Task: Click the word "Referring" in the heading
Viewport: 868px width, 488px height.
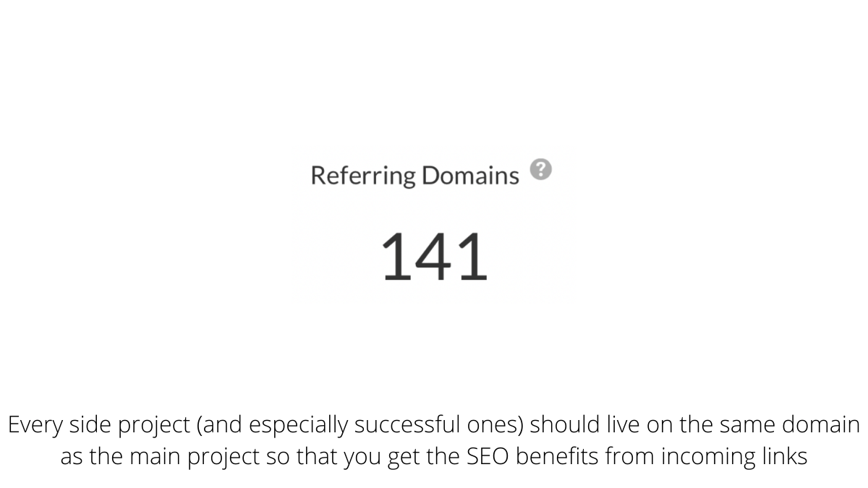Action: pyautogui.click(x=363, y=176)
